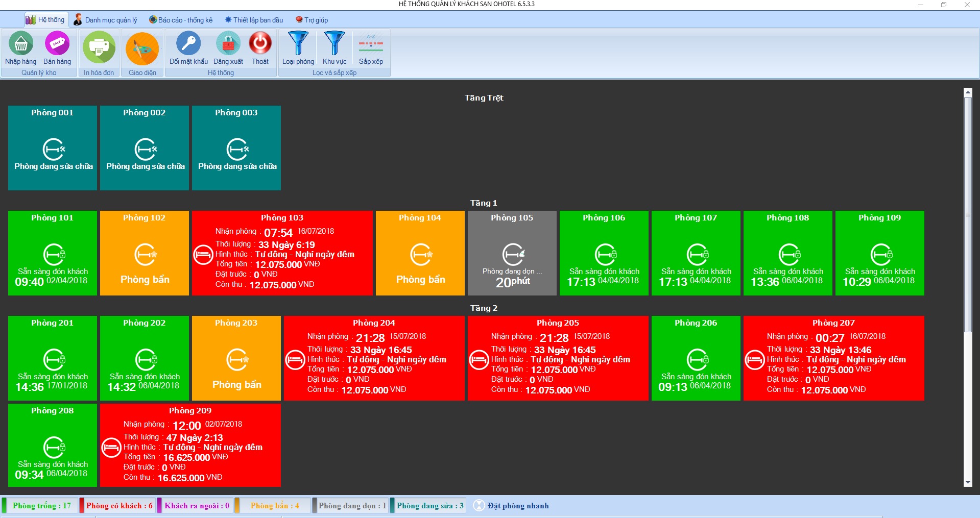Open the Khu vực filter funnel

point(334,43)
